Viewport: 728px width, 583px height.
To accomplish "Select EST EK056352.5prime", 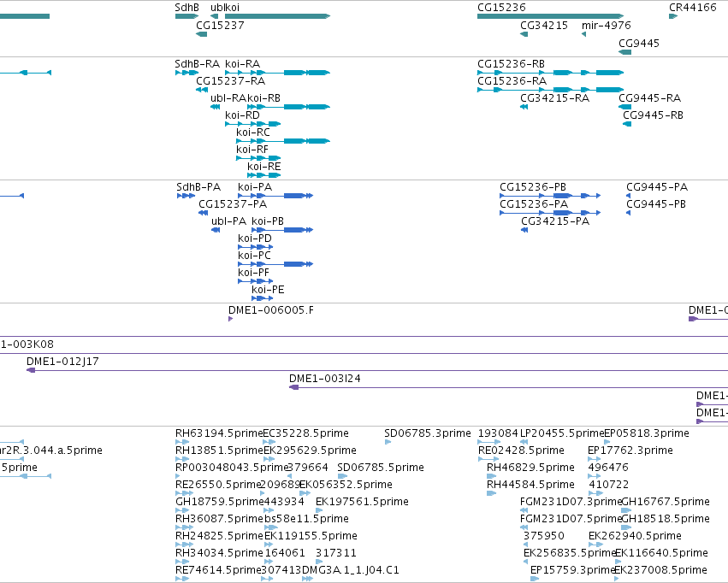I will pyautogui.click(x=346, y=486).
